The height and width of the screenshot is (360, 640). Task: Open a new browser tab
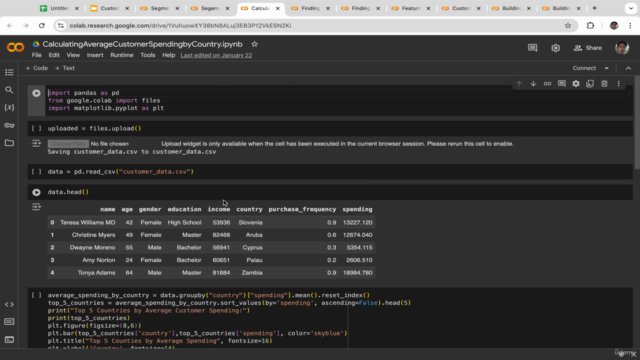(x=594, y=8)
